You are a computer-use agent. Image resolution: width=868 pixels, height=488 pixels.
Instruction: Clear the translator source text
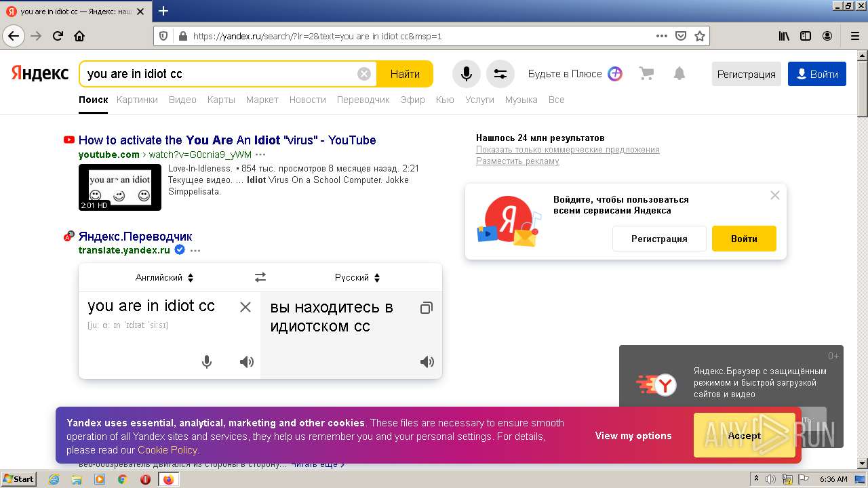(245, 307)
